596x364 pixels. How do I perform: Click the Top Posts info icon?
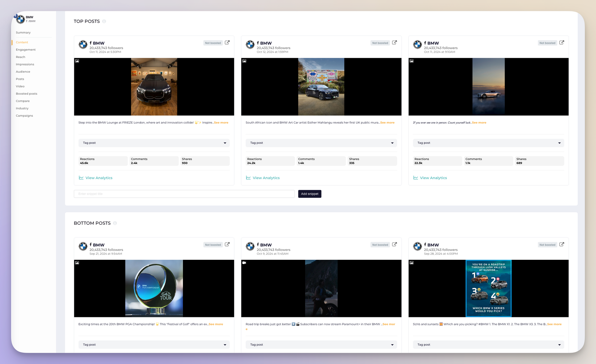pyautogui.click(x=104, y=21)
